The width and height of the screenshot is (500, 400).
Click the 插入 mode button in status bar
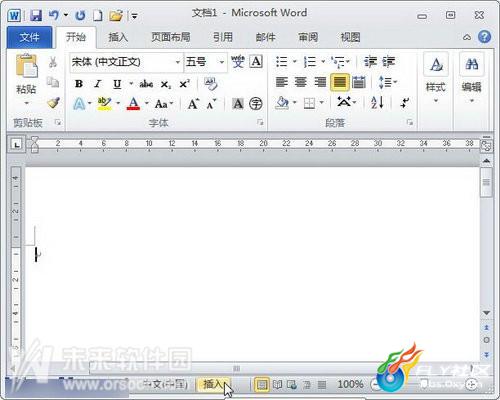click(x=214, y=384)
